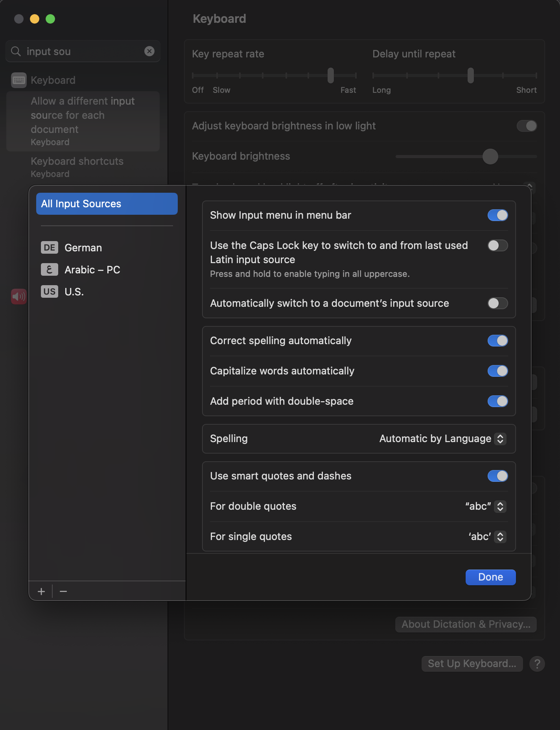
Task: Disable Use smart quotes and dashes
Action: 498,476
